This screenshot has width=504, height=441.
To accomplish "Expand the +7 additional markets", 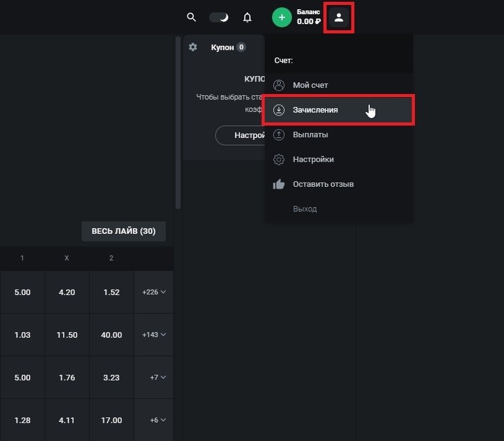I will 153,377.
